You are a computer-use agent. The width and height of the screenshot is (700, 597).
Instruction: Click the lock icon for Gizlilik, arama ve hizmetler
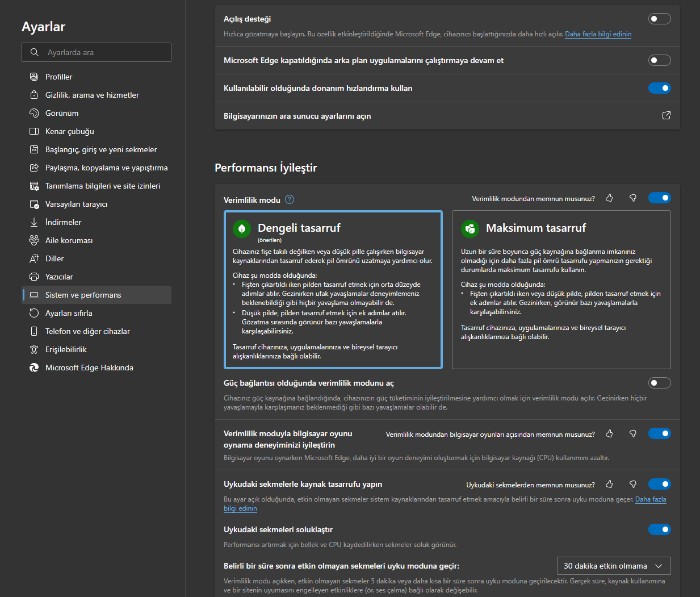(x=34, y=95)
